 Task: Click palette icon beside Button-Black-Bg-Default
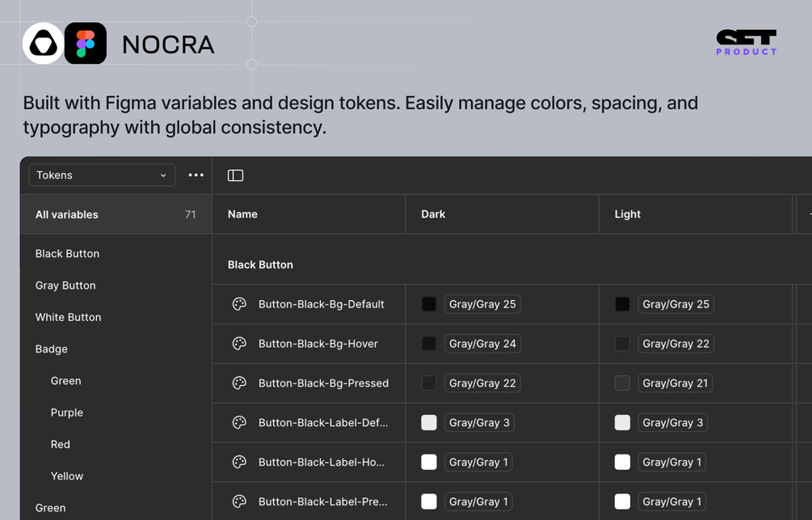[239, 304]
